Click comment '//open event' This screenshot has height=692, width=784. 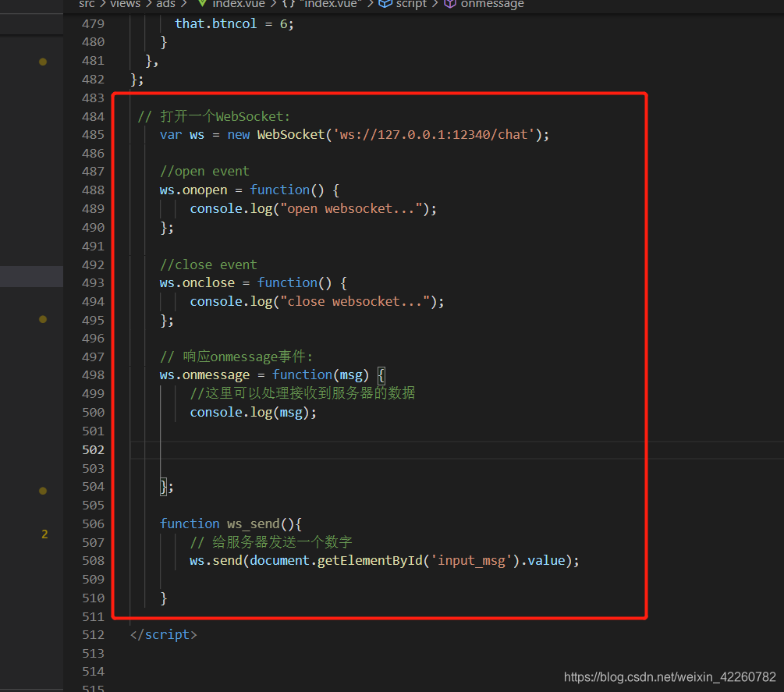[204, 172]
